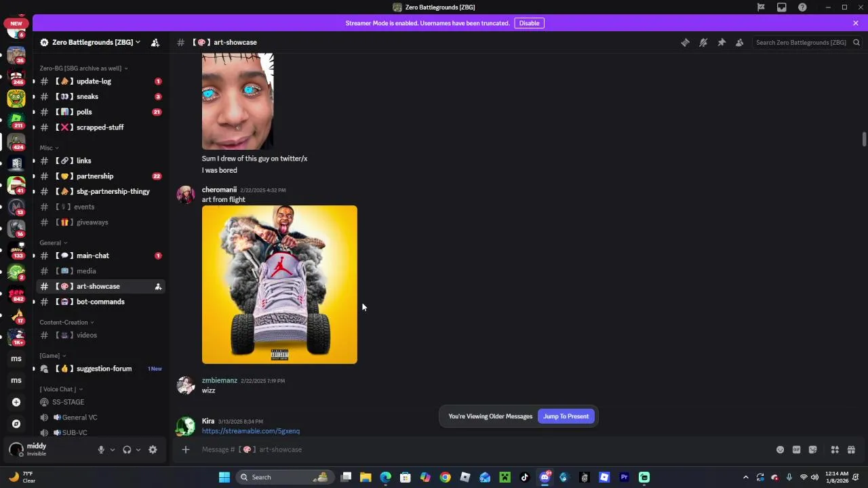The width and height of the screenshot is (868, 488).
Task: Click Jump To Present button
Action: coord(566,416)
